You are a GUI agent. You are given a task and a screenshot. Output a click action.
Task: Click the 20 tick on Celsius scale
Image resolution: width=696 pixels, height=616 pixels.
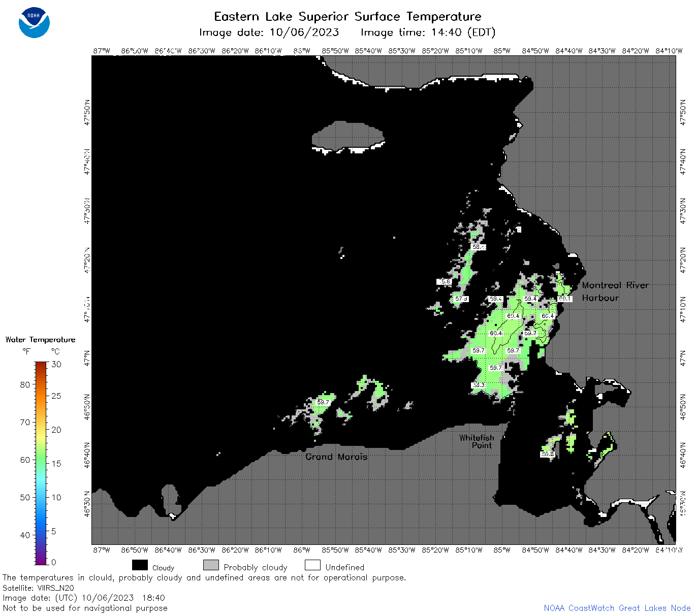point(56,429)
